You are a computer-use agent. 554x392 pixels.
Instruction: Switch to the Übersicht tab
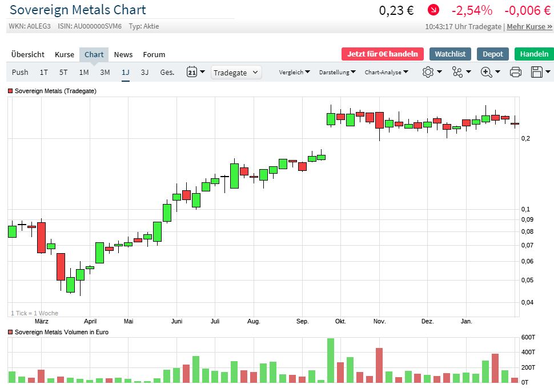(27, 54)
